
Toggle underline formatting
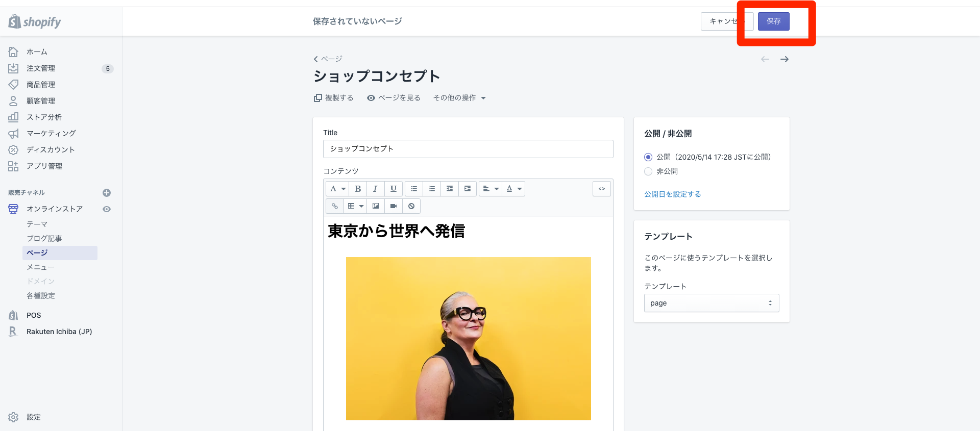coord(394,189)
